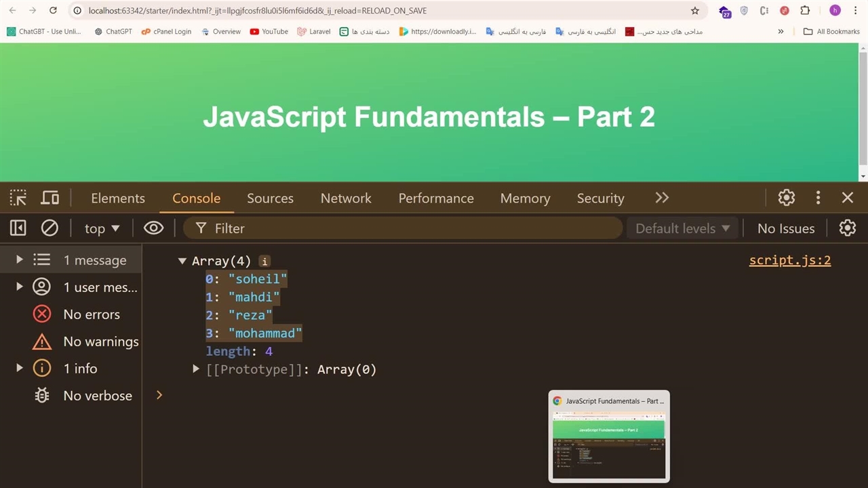Screen dimensions: 868x488
Task: Open the script.js:2 source link
Action: pos(789,260)
